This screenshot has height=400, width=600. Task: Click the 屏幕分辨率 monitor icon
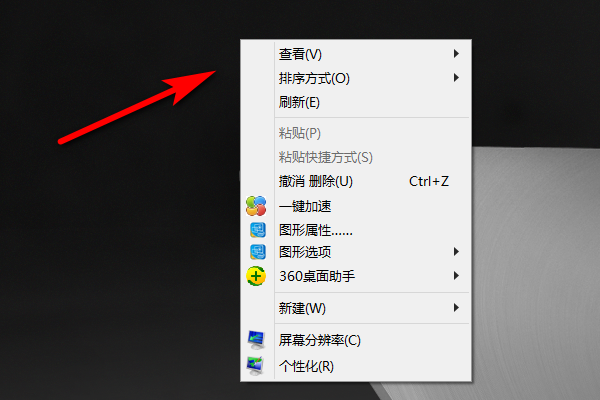click(256, 340)
